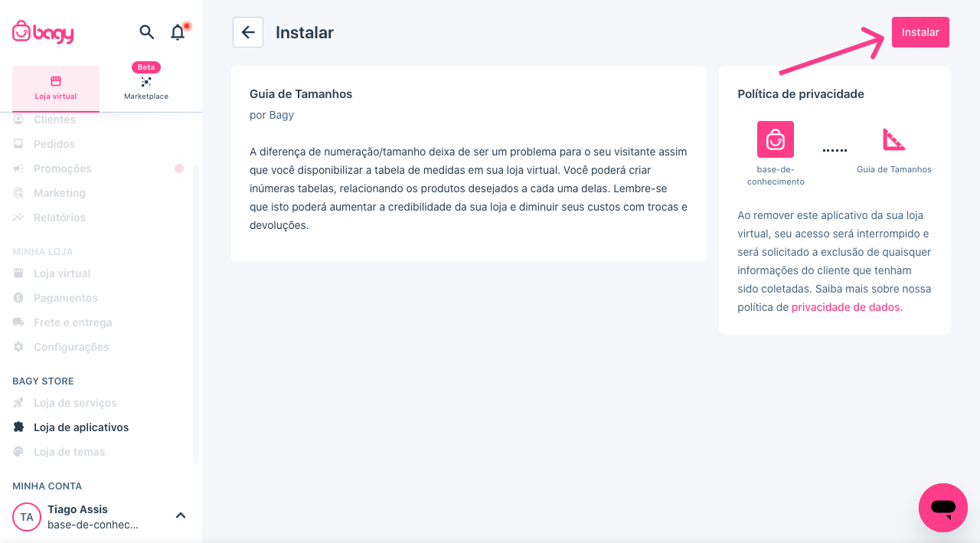Click the Configurações gear icon
Viewport: 980px width, 543px height.
coord(18,347)
